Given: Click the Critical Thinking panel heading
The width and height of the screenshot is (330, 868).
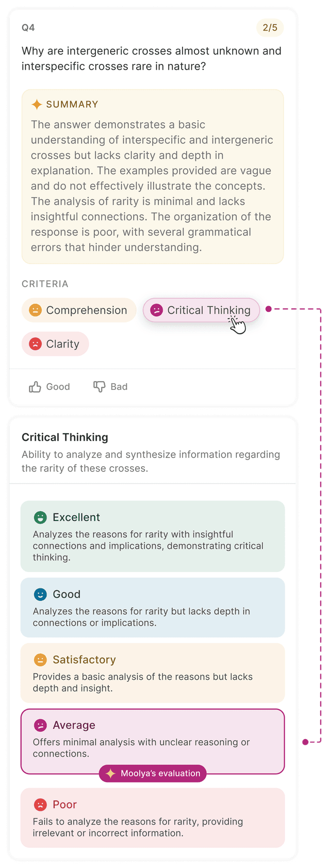Looking at the screenshot, I should (65, 437).
